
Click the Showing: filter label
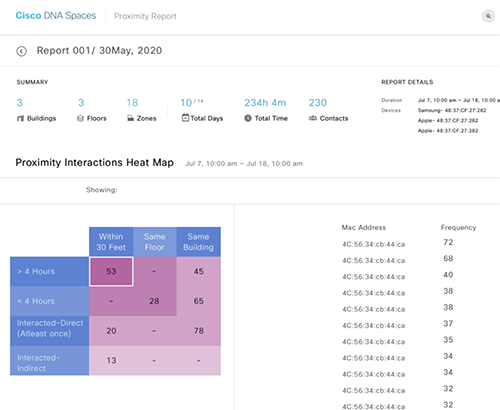pyautogui.click(x=102, y=190)
